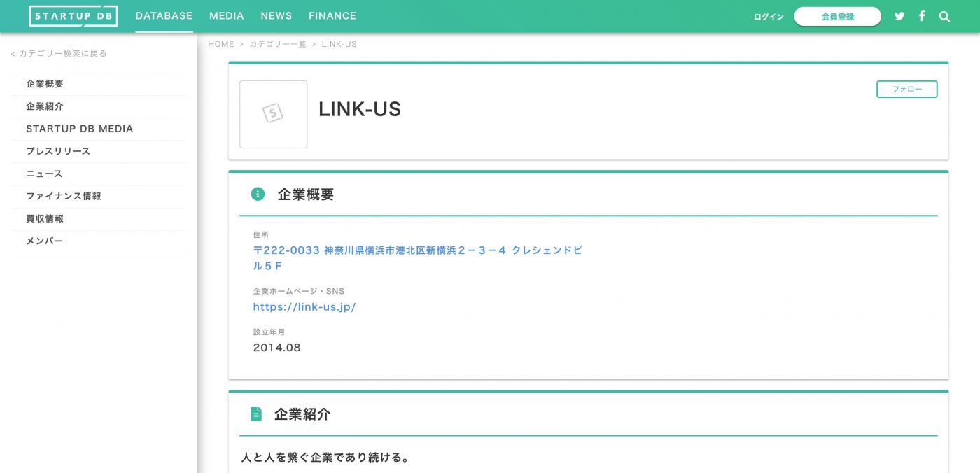This screenshot has height=473, width=980.
Task: Click the LINK-US placeholder logo image
Action: click(273, 114)
